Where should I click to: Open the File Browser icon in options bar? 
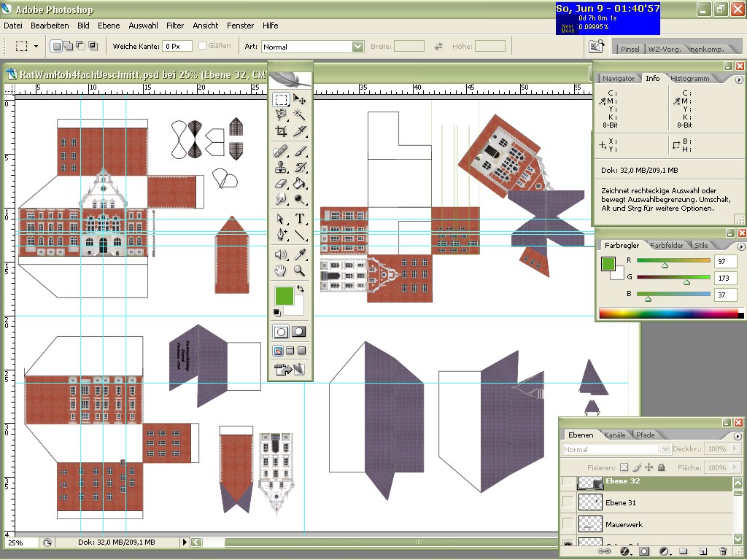pos(597,46)
